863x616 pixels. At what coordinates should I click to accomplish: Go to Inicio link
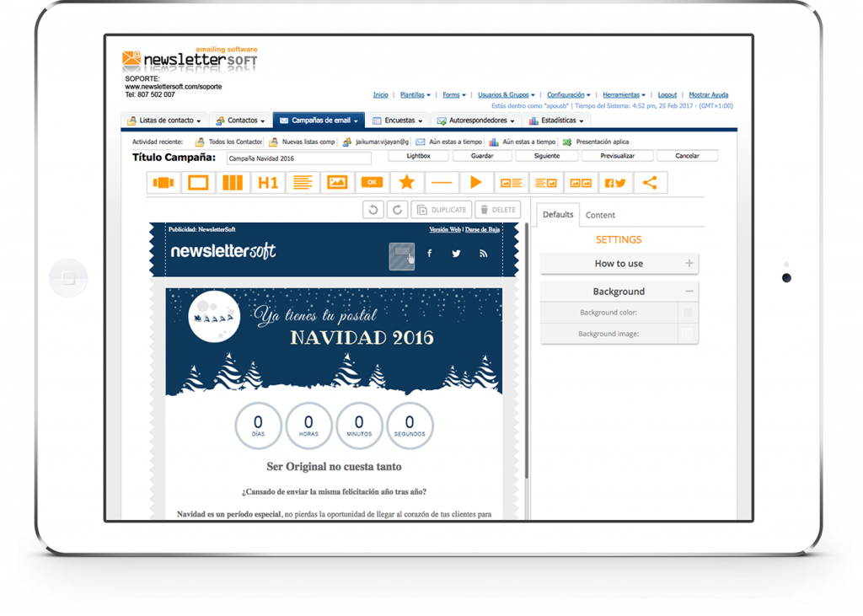click(380, 94)
